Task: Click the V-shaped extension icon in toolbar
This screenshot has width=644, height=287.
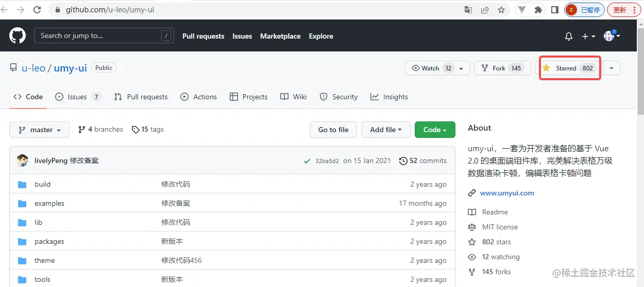Action: point(522,10)
